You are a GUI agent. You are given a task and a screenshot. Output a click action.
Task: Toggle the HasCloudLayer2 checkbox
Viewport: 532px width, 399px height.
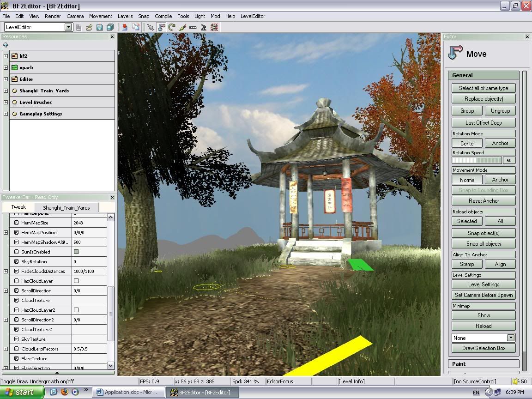tap(76, 310)
